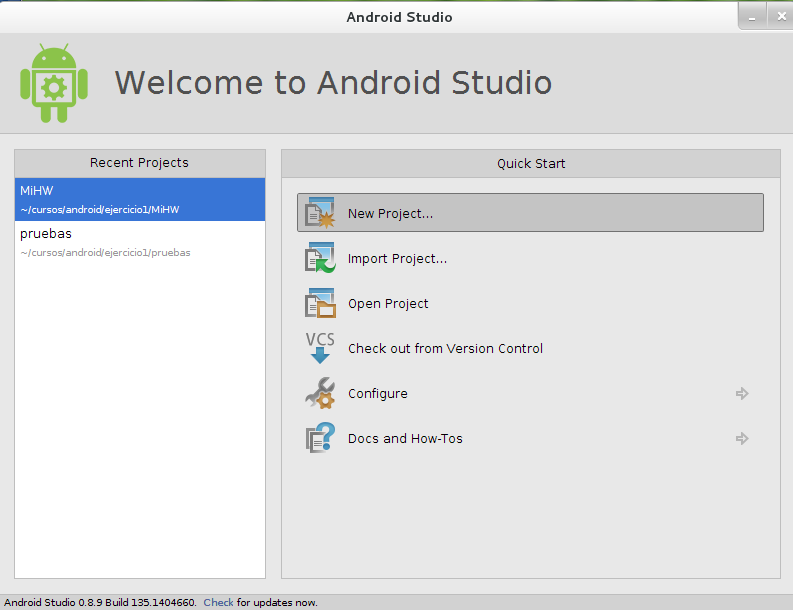Click the Welcome to Android Studio heading

pos(333,82)
